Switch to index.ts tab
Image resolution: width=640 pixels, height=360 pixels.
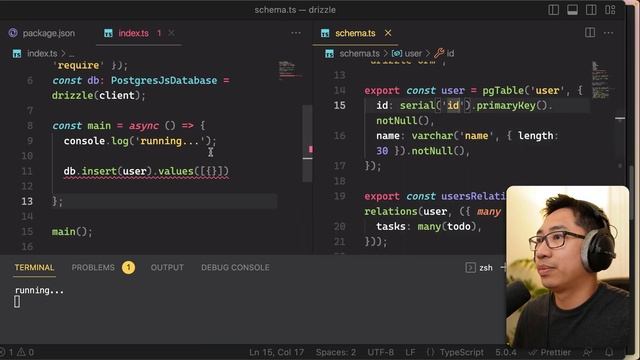(x=133, y=33)
